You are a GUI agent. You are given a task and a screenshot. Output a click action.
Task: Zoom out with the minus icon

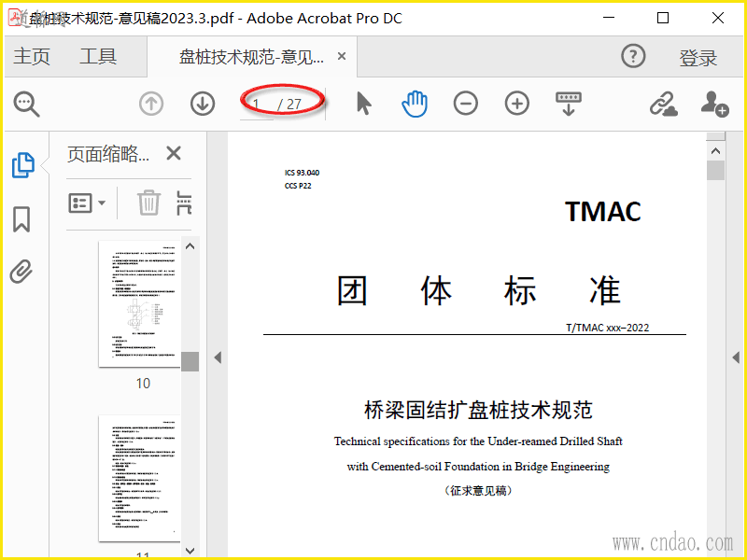point(465,104)
